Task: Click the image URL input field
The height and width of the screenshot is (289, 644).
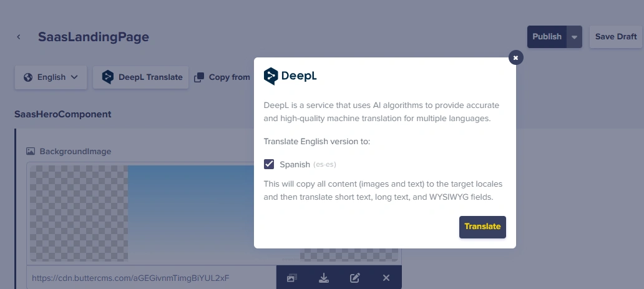Action: pos(152,278)
